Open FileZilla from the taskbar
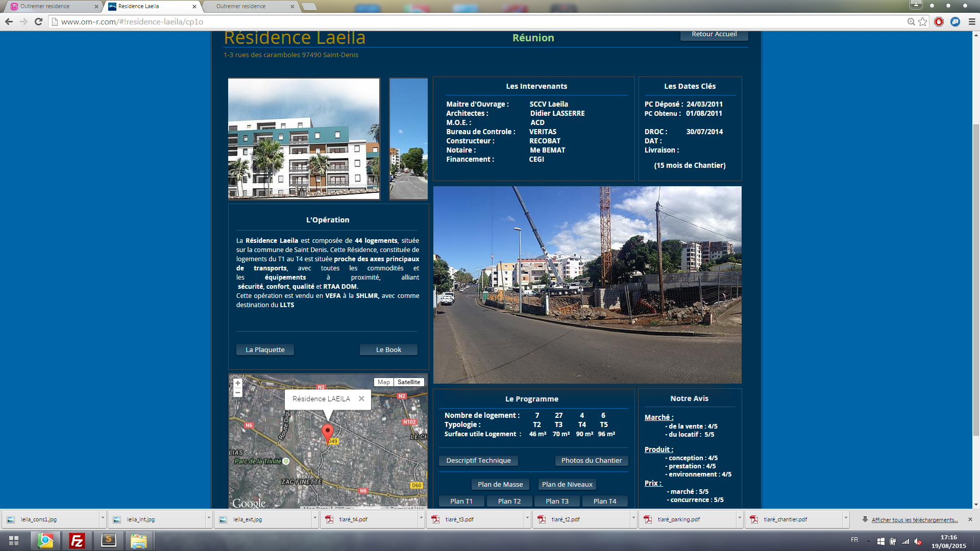The width and height of the screenshot is (980, 551). point(77,541)
